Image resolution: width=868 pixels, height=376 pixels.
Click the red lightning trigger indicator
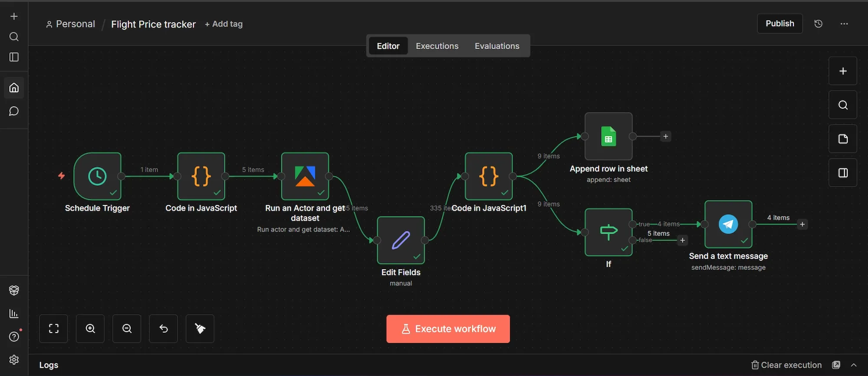[x=62, y=176]
